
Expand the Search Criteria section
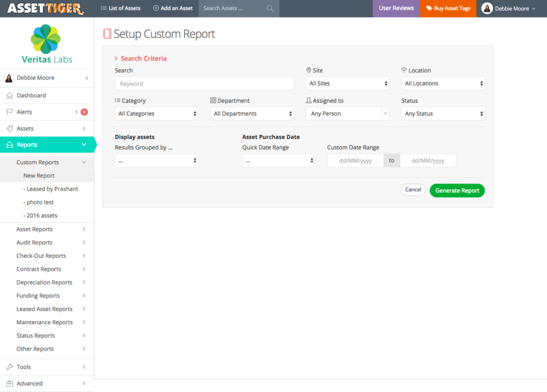[140, 58]
